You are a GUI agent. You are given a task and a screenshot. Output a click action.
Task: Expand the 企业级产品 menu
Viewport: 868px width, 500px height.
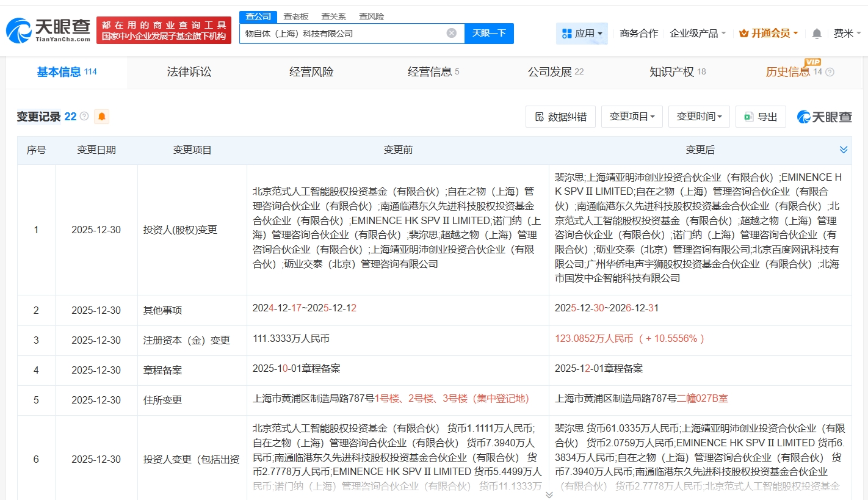click(698, 34)
